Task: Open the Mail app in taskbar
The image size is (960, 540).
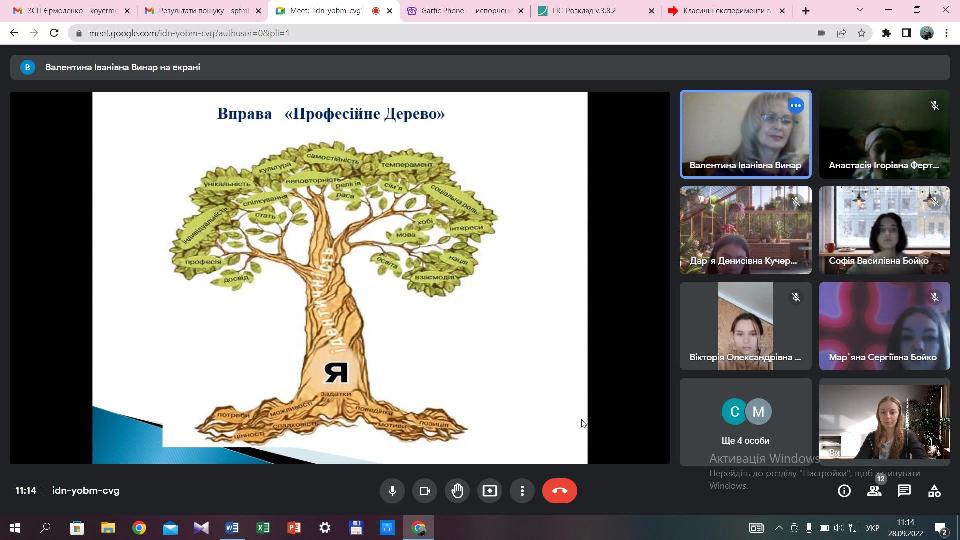Action: [x=170, y=528]
